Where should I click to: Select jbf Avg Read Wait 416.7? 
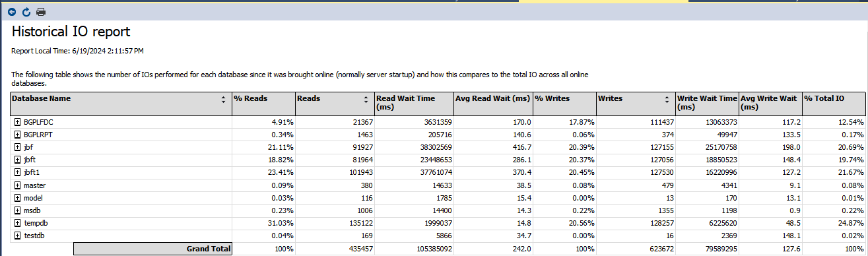521,148
